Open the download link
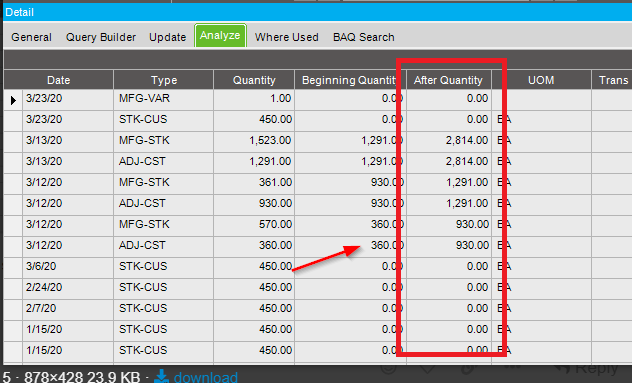 click(206, 377)
